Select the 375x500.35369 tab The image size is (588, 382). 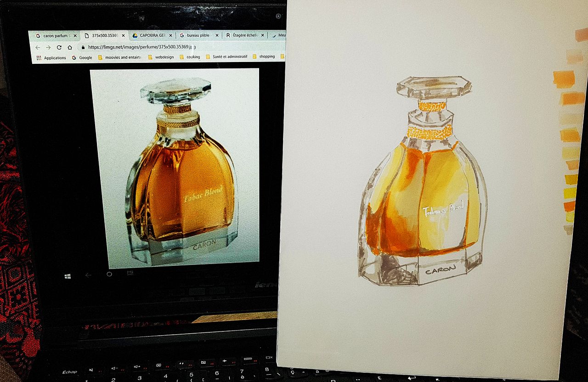pos(105,35)
